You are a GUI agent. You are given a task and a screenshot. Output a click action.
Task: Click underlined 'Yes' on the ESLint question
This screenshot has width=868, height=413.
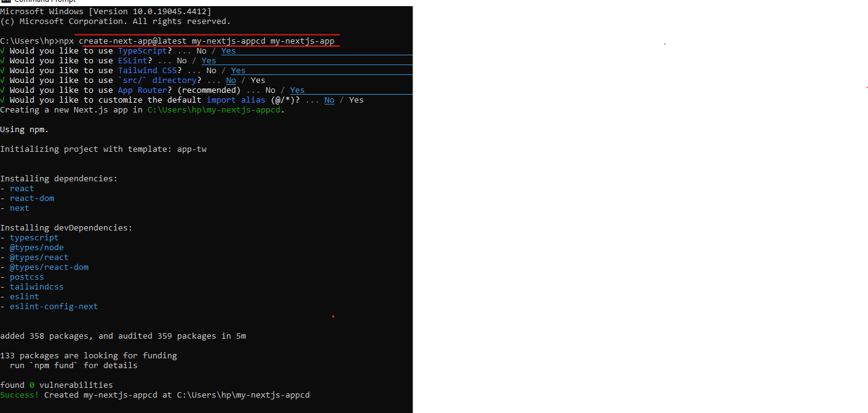click(209, 61)
